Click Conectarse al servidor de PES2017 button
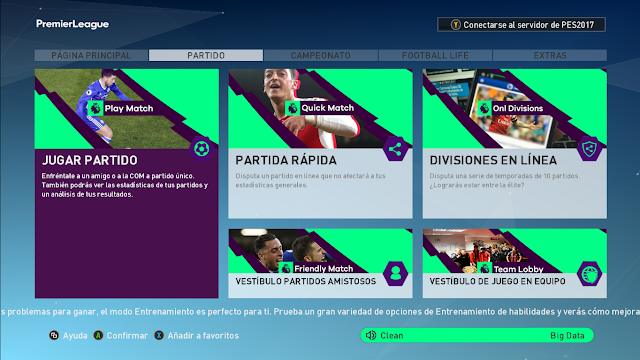Screen dimensions: 640x360 pyautogui.click(x=521, y=25)
